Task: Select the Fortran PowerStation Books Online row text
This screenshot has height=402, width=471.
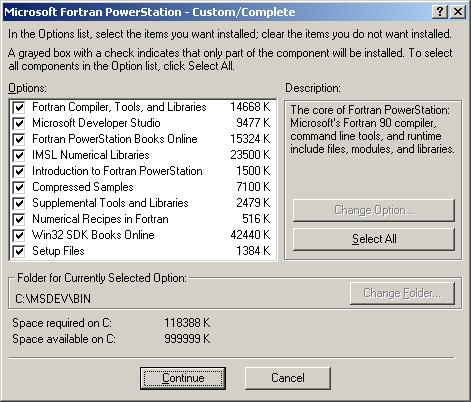Action: (x=115, y=139)
